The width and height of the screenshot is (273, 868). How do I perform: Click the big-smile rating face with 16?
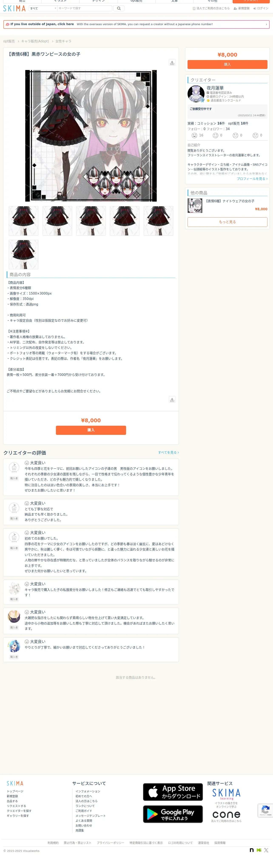pyautogui.click(x=194, y=135)
